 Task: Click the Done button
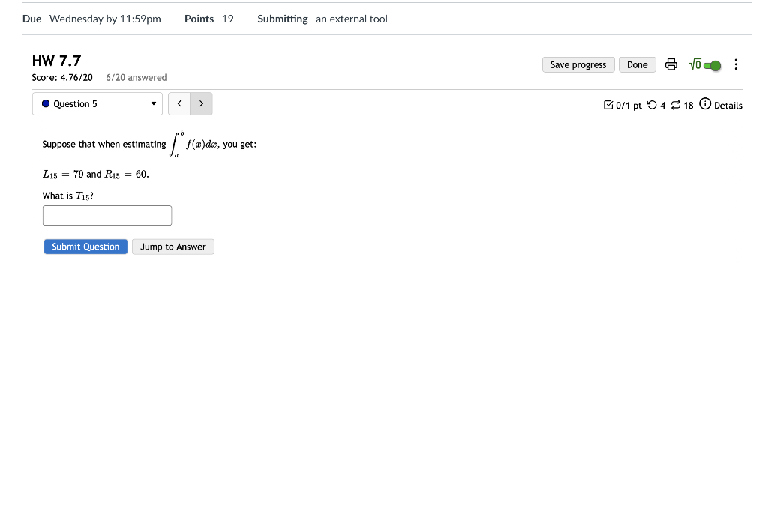coord(637,64)
